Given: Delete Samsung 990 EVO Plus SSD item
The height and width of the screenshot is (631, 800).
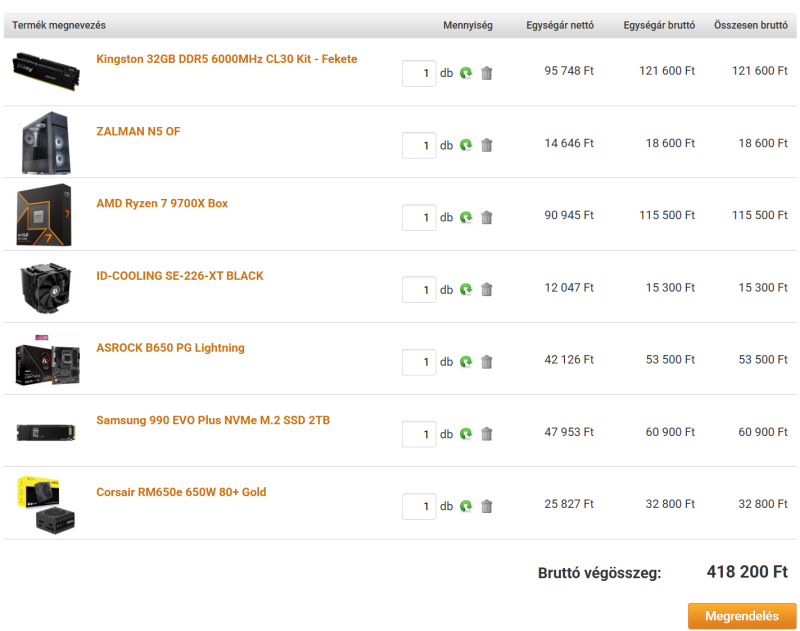Looking at the screenshot, I should tap(487, 434).
